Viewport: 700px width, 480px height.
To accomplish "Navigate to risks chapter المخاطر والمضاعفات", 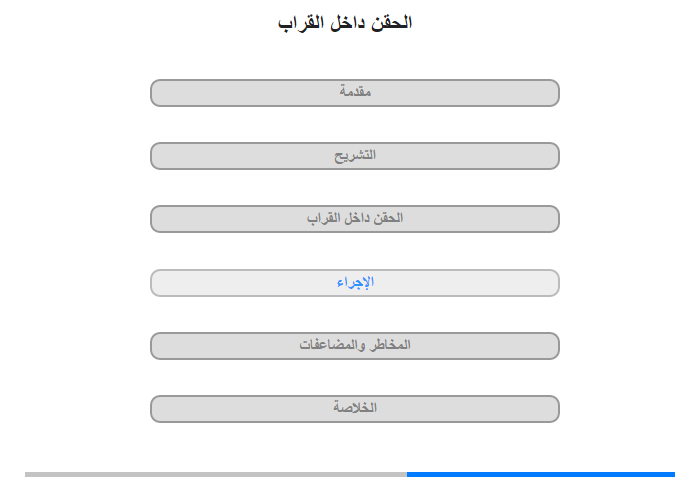I will click(355, 346).
